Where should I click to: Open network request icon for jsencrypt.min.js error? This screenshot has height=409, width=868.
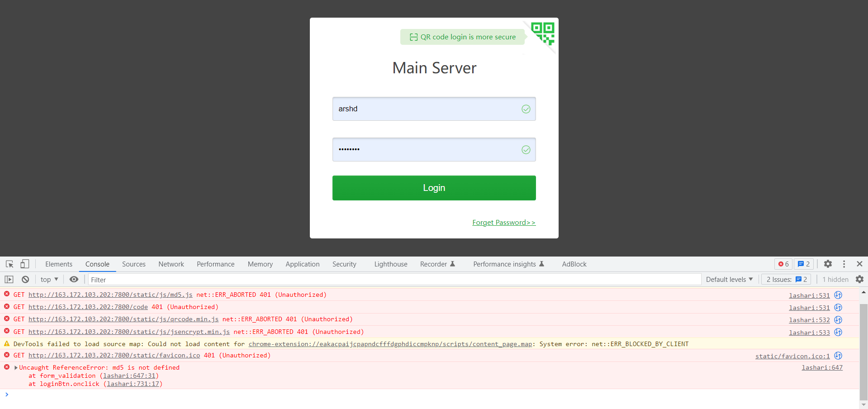[838, 332]
